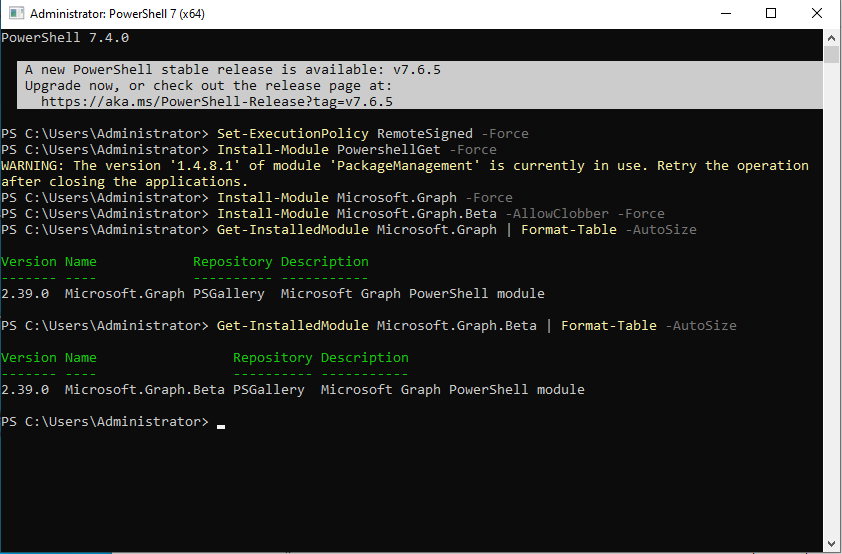Viewport: 842px width, 554px height.
Task: Click the blinking cursor at the prompt
Action: click(221, 427)
